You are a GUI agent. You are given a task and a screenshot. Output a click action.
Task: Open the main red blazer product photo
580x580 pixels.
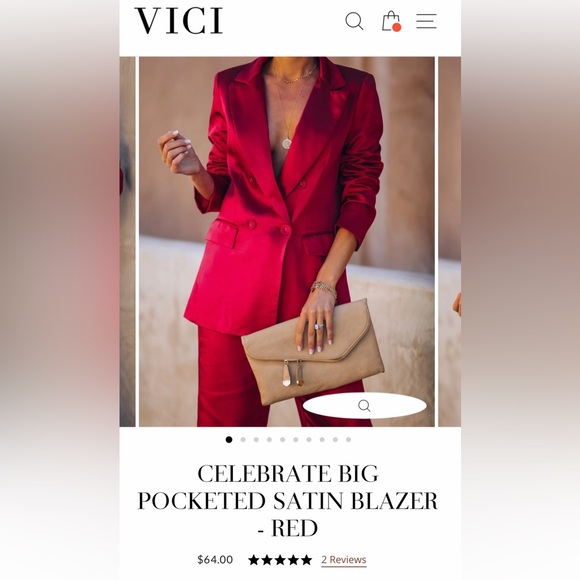pyautogui.click(x=287, y=242)
